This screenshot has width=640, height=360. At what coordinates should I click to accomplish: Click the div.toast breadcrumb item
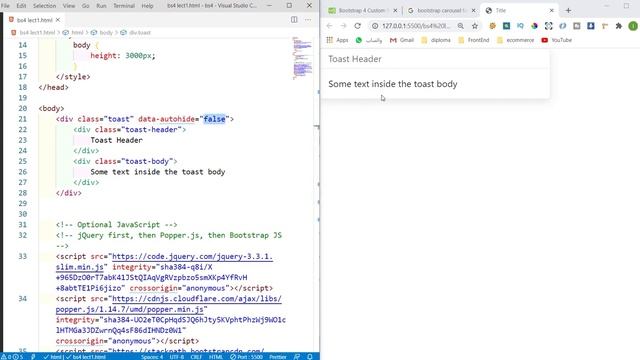[140, 33]
